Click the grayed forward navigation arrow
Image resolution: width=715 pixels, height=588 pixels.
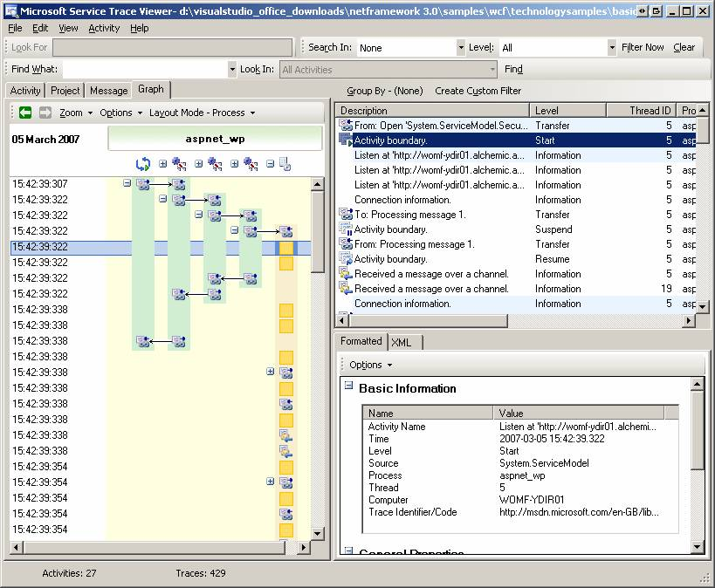pos(45,112)
